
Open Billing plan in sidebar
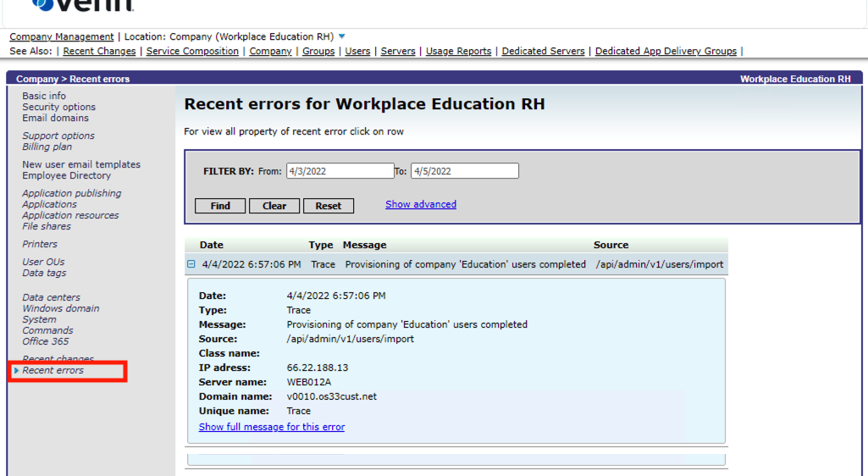(47, 147)
